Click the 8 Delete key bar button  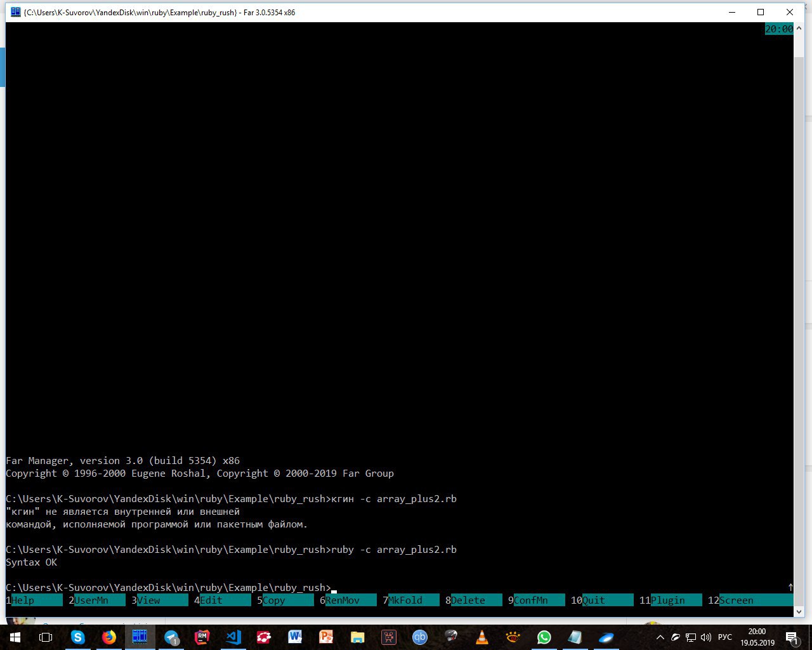[474, 600]
